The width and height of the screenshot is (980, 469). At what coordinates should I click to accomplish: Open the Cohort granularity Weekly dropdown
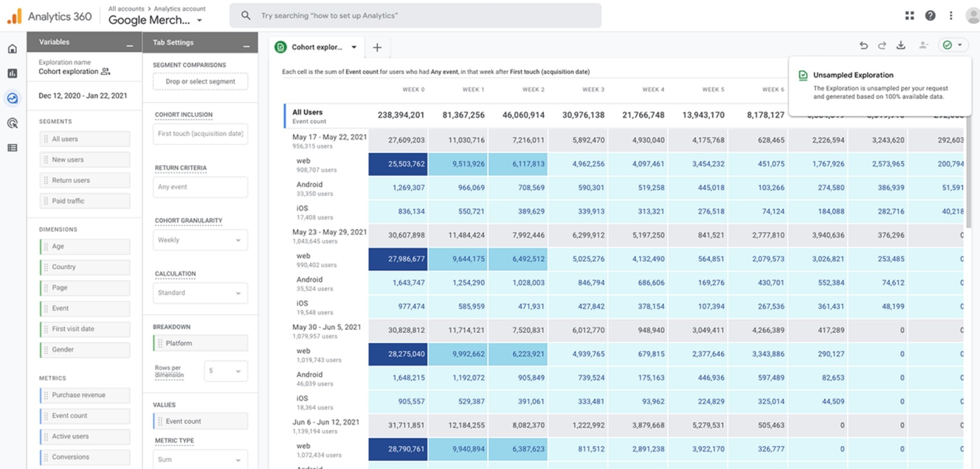[200, 240]
